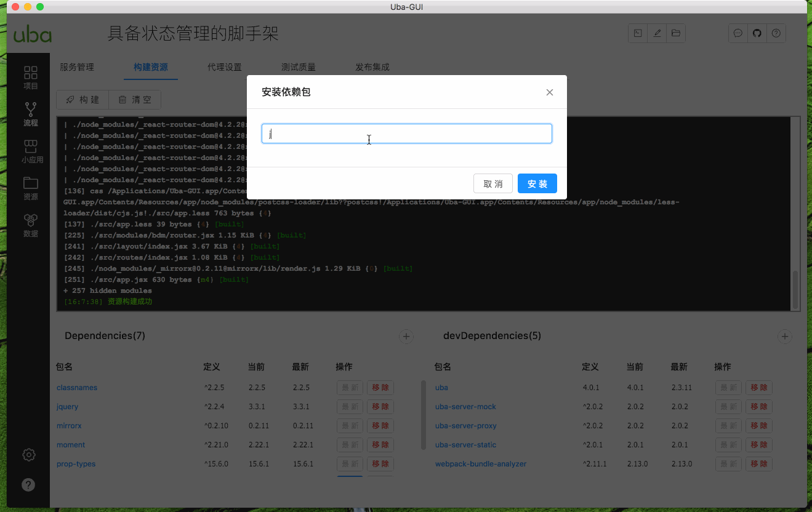Click the Dependencies(7) heading
Screen dimensions: 812x512
(x=105, y=336)
